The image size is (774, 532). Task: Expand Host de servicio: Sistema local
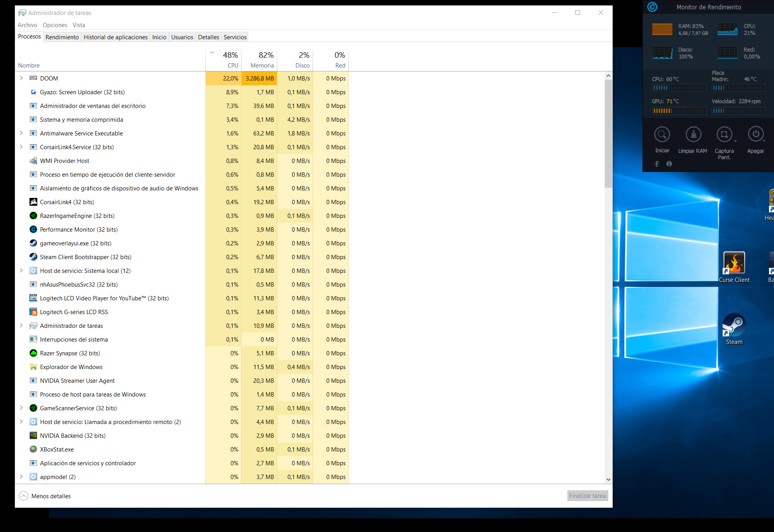(21, 271)
